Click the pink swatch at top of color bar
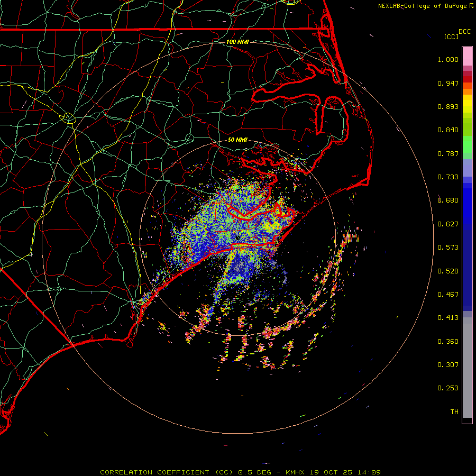 [x=467, y=57]
